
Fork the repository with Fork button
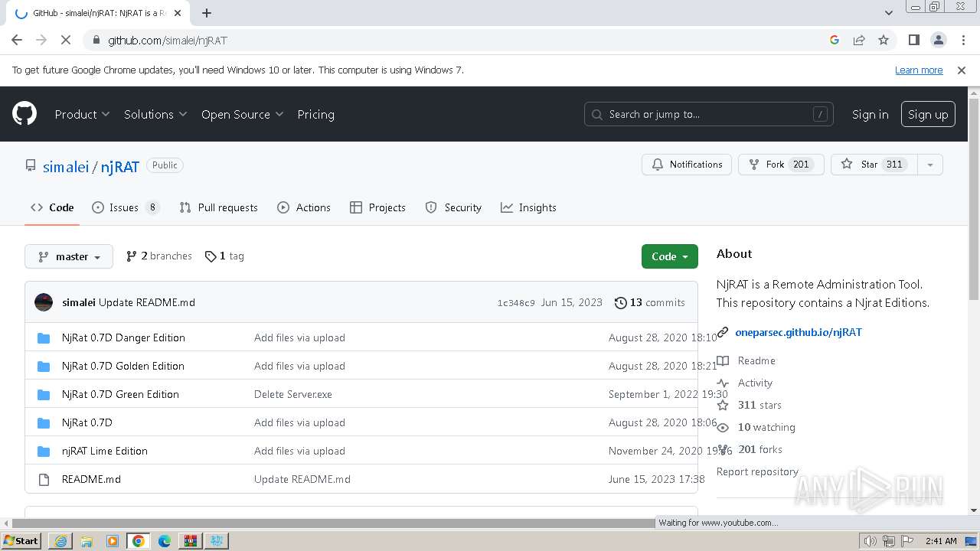point(781,165)
